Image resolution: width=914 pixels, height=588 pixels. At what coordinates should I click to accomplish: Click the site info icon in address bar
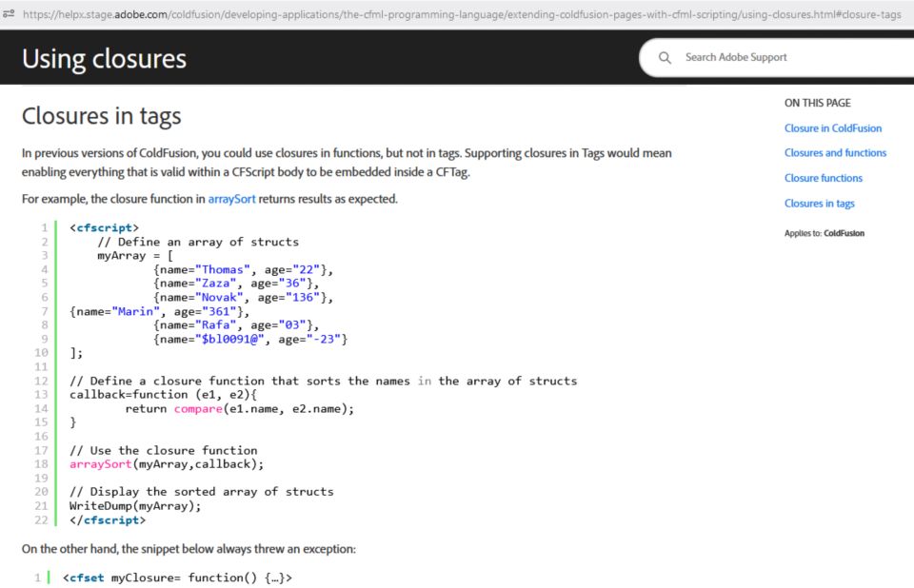click(10, 14)
